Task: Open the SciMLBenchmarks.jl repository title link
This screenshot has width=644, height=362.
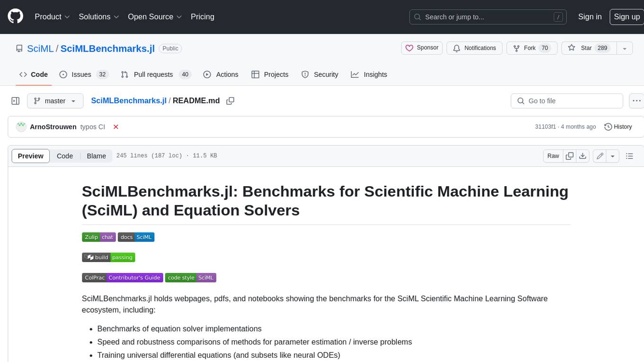Action: 107,48
